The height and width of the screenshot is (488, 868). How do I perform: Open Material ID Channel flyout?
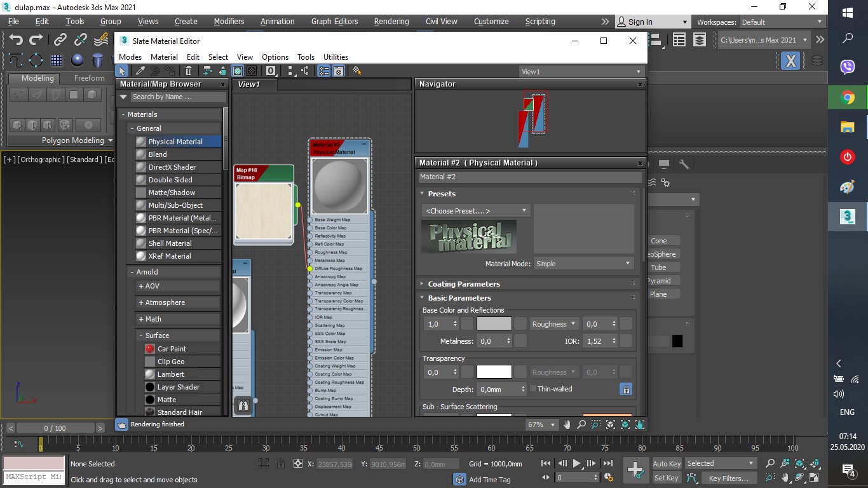[271, 71]
